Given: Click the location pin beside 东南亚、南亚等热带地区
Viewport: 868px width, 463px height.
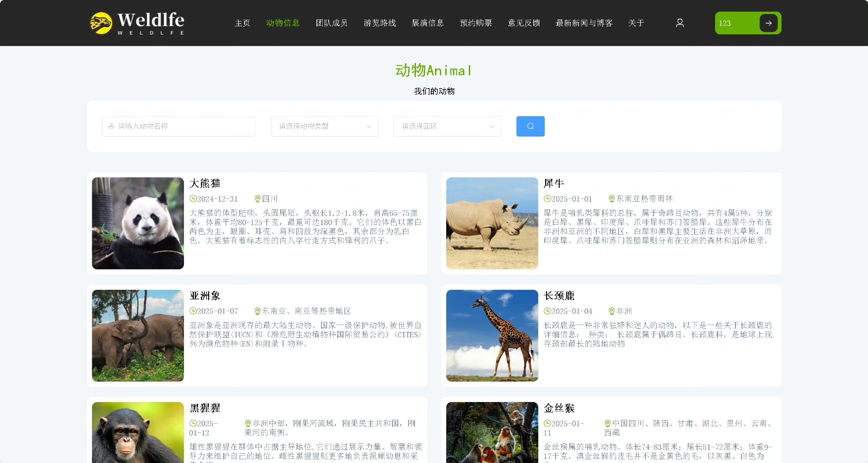Looking at the screenshot, I should 258,311.
